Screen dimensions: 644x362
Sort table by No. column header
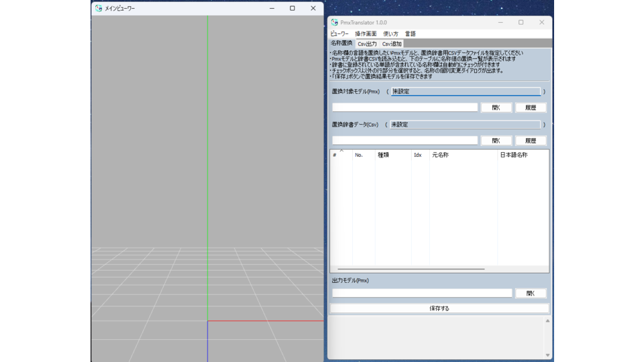(x=364, y=155)
